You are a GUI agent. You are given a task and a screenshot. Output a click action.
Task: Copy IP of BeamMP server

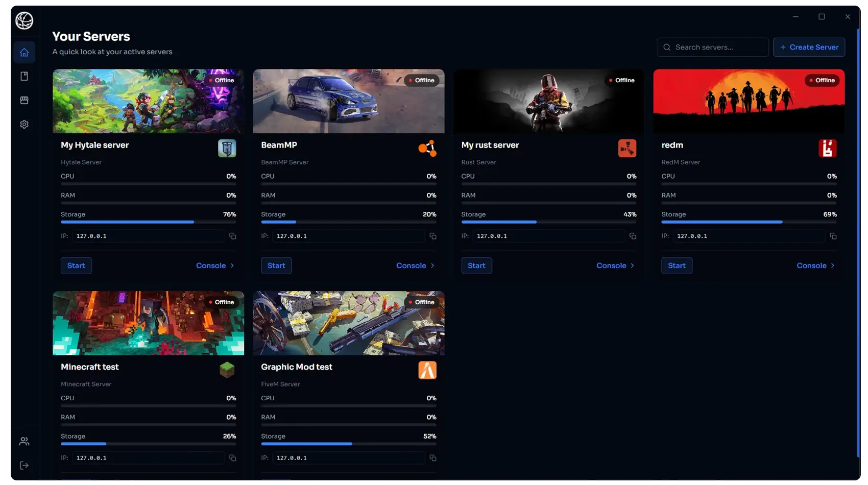tap(433, 236)
